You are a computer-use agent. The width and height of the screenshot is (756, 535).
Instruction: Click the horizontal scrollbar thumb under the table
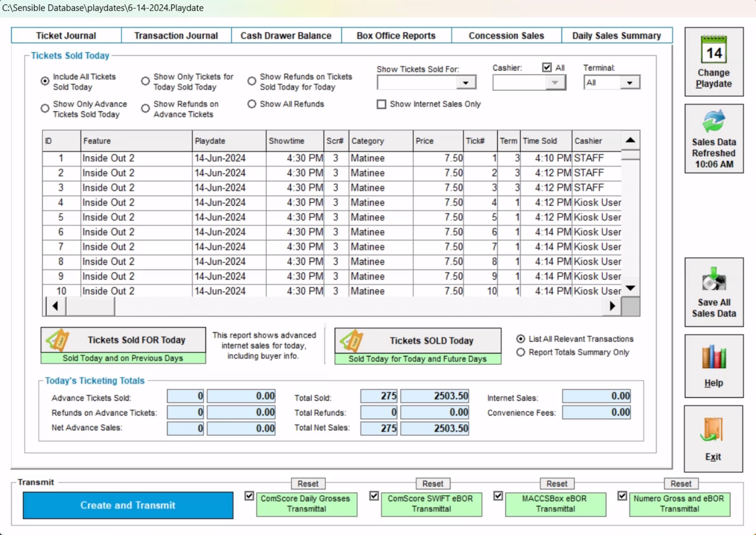point(90,306)
